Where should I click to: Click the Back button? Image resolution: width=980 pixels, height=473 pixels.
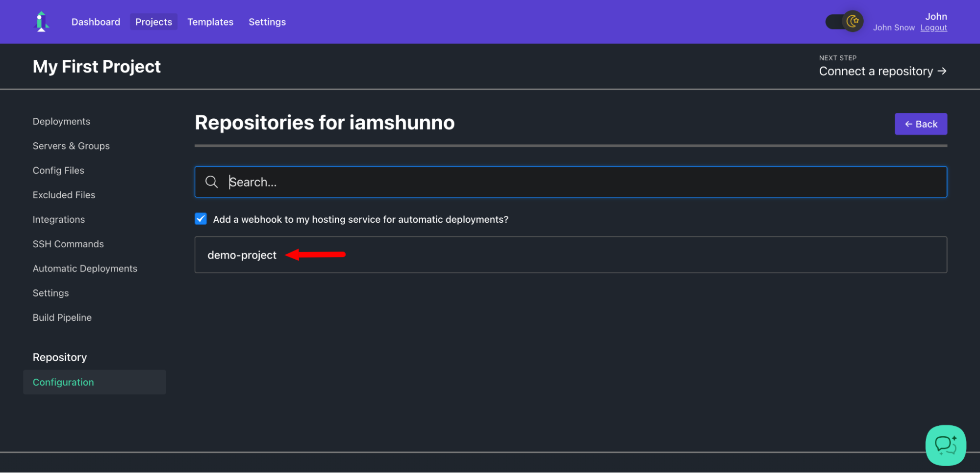pyautogui.click(x=921, y=124)
